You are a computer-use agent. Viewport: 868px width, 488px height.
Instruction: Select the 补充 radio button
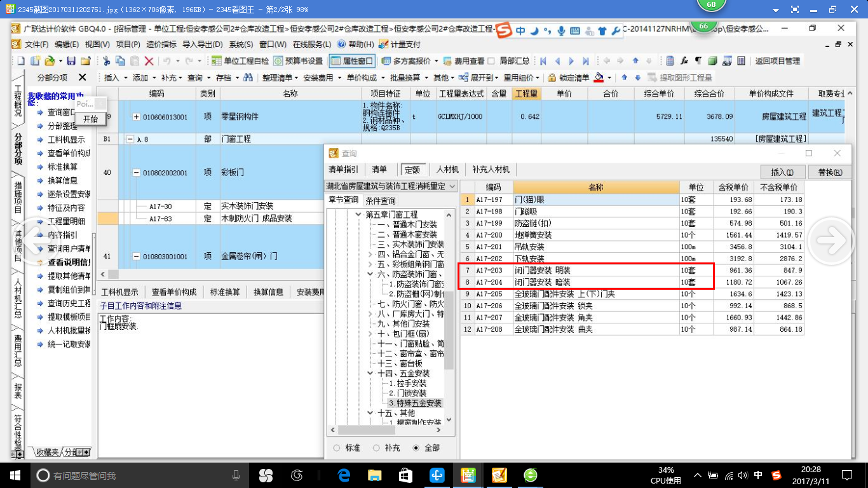pyautogui.click(x=376, y=448)
